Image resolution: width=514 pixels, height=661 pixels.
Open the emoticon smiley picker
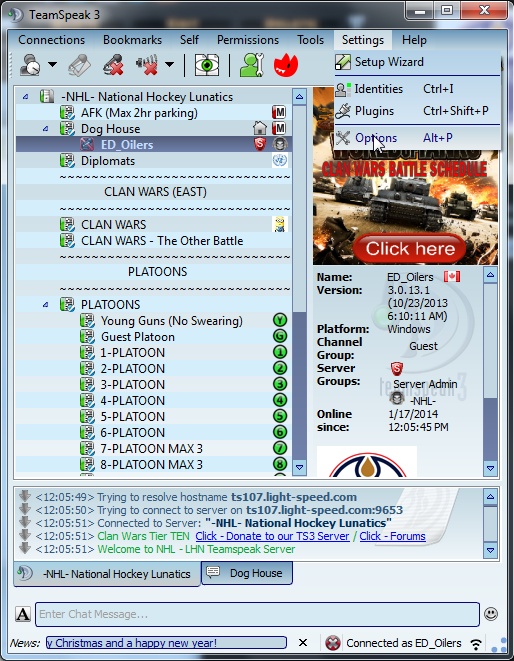click(x=491, y=614)
